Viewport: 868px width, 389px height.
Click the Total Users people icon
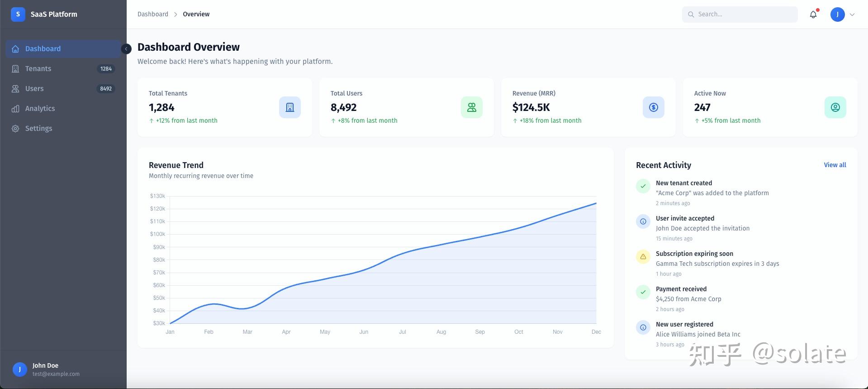[472, 107]
